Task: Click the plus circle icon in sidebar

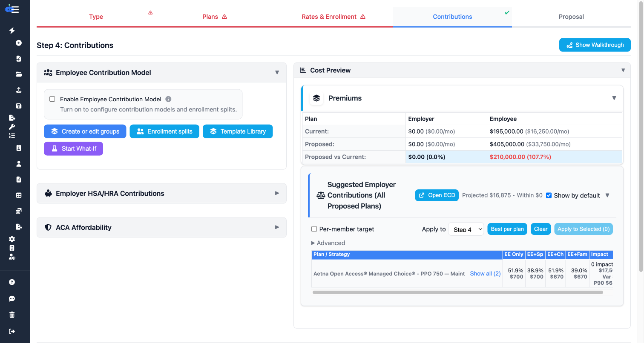Action: (19, 43)
